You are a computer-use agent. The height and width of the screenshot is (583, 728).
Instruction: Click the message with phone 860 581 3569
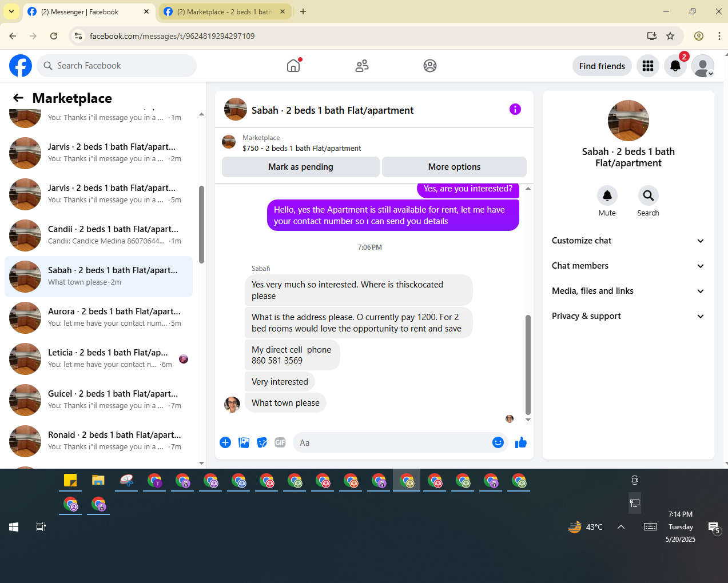[292, 355]
